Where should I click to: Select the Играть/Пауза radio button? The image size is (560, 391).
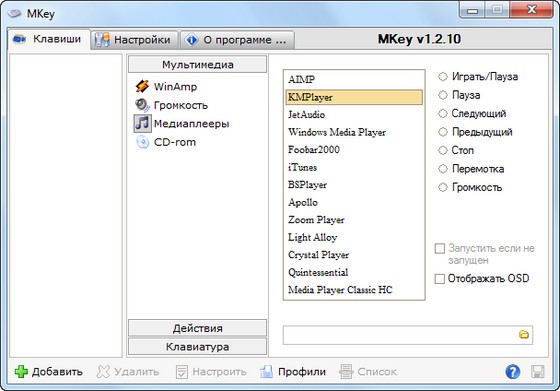tap(443, 76)
